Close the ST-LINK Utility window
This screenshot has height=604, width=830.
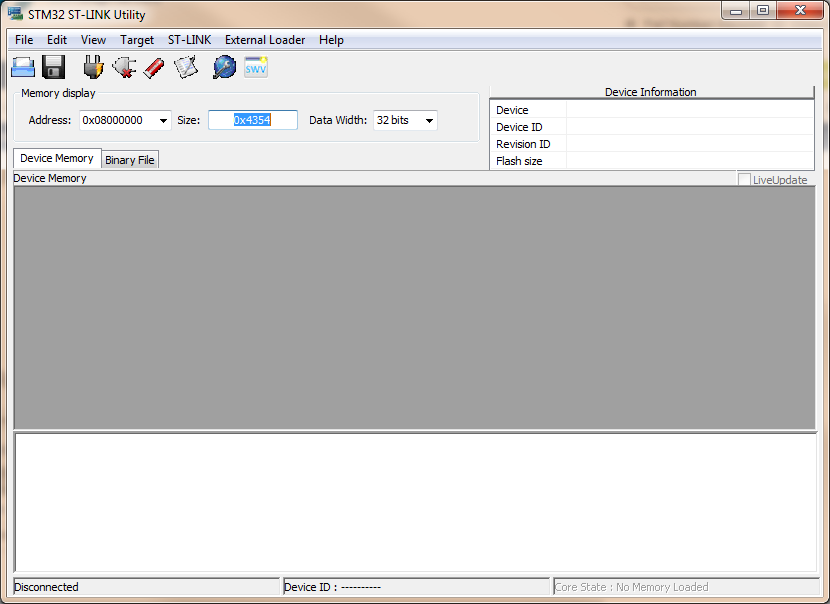[800, 11]
